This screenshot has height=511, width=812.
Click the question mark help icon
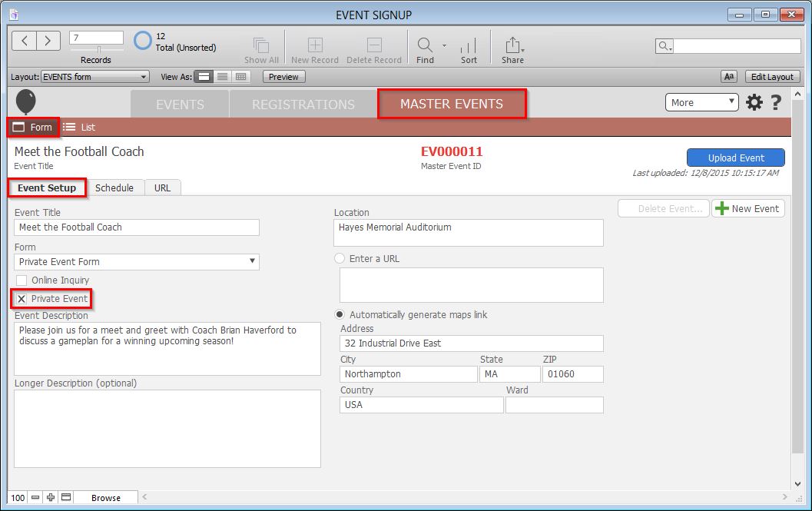(x=776, y=102)
